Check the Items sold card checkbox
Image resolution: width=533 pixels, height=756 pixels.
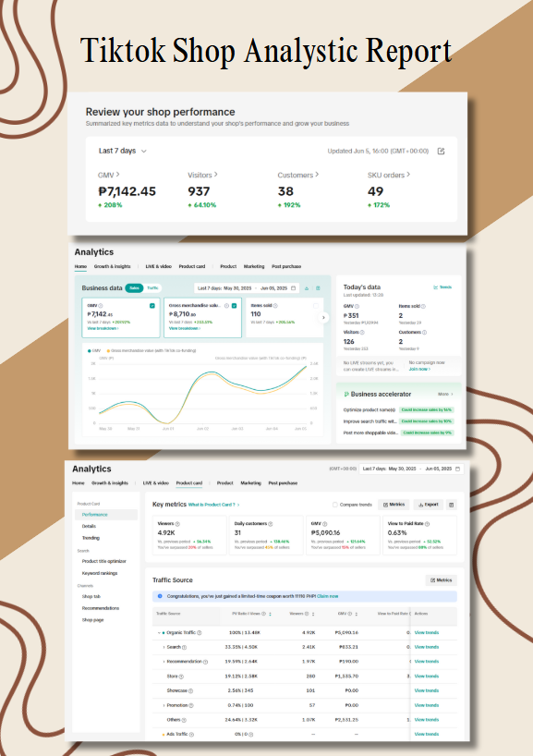[x=316, y=306]
